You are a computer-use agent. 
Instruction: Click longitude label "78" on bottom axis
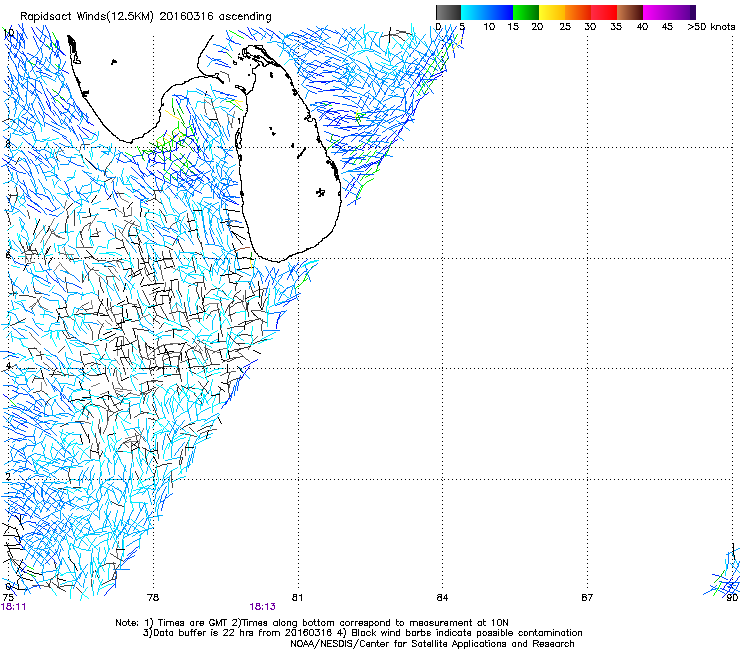click(x=153, y=598)
